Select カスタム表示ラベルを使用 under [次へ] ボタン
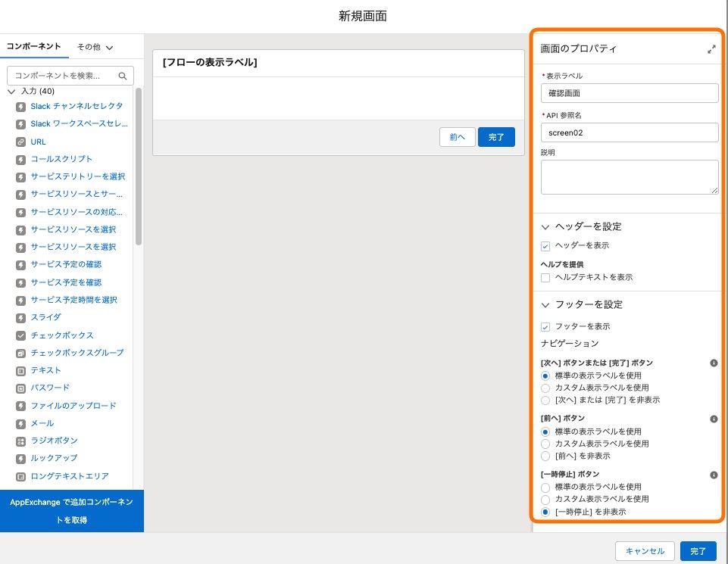Viewport: 728px width, 564px height. pos(545,388)
